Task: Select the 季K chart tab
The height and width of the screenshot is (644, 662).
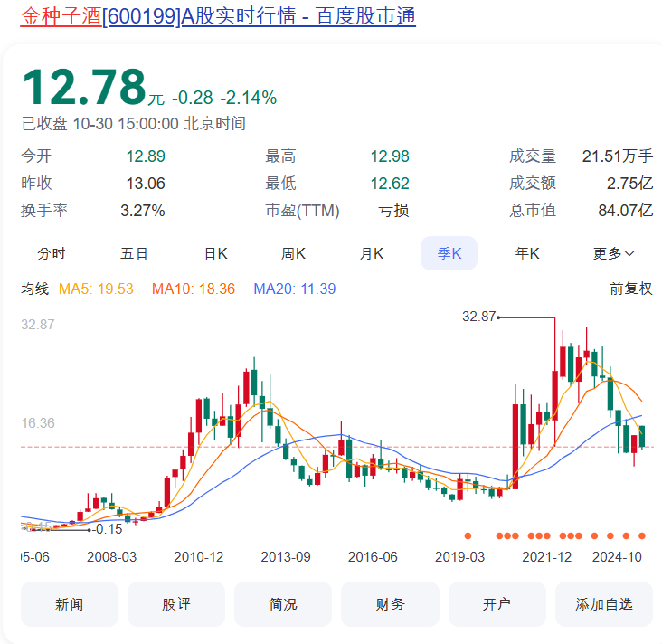Action: click(449, 253)
